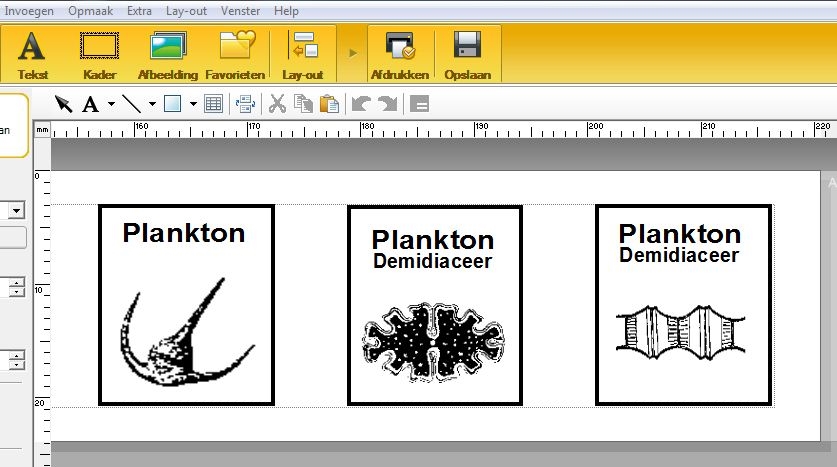The image size is (837, 467).
Task: Choose the arrow selection pointer tool
Action: (63, 104)
